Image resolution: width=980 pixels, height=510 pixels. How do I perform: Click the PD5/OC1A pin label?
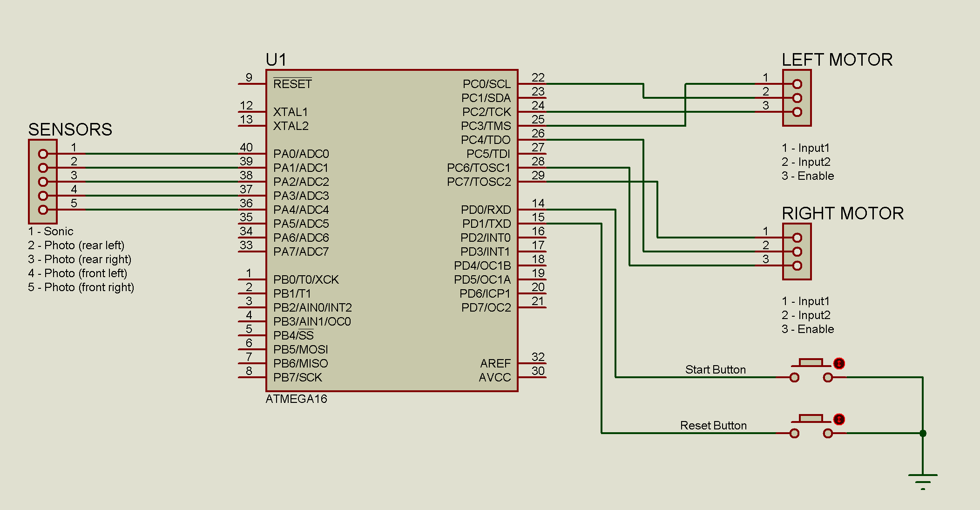(482, 279)
